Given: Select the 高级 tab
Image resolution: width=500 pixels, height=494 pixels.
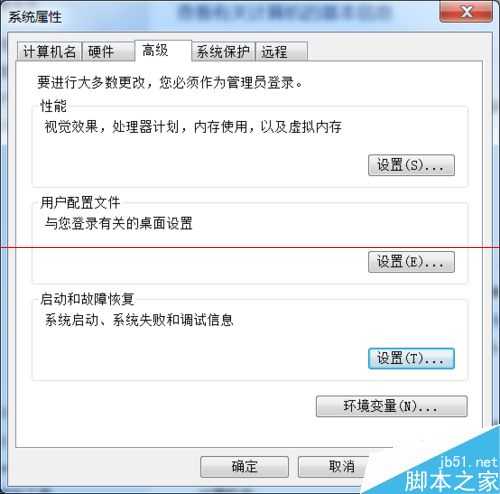Looking at the screenshot, I should [163, 51].
